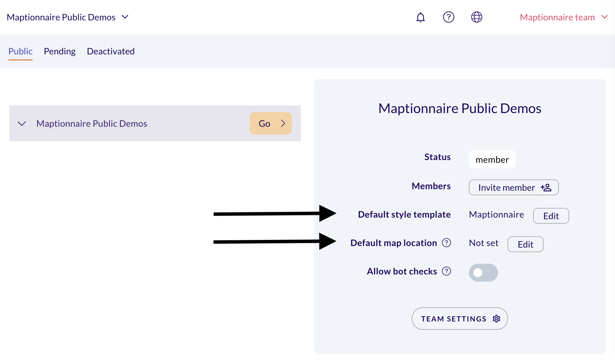Show help for Default map location
This screenshot has width=615, height=364.
point(446,243)
